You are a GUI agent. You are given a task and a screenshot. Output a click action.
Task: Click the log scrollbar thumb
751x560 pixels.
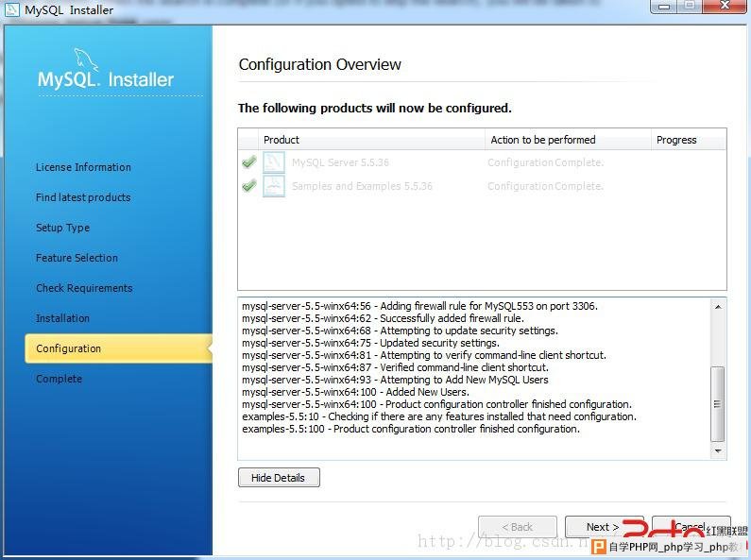(718, 404)
